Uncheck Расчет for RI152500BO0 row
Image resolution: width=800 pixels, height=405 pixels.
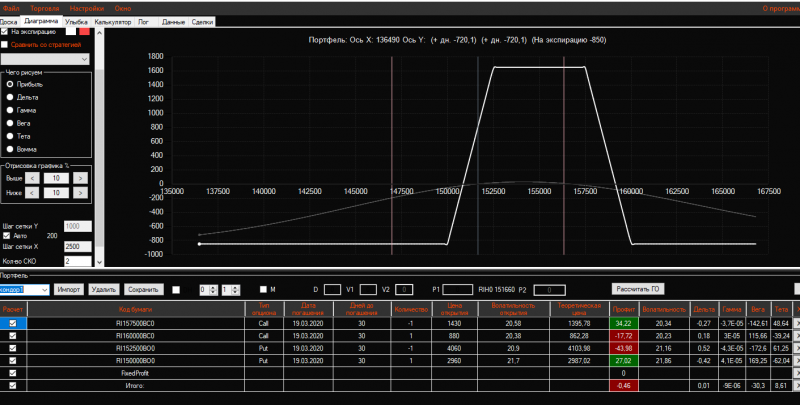13,348
